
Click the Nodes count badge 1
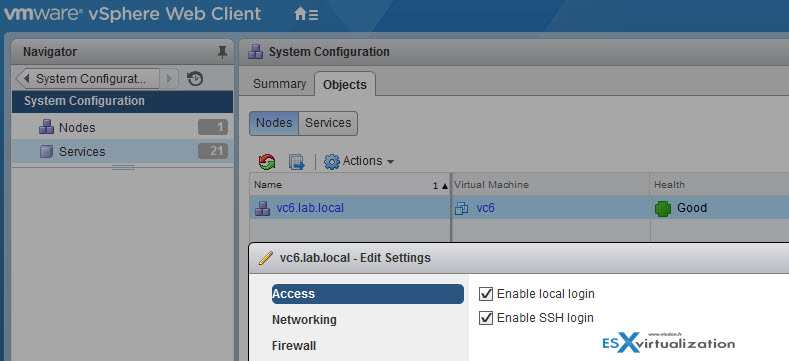pyautogui.click(x=213, y=127)
